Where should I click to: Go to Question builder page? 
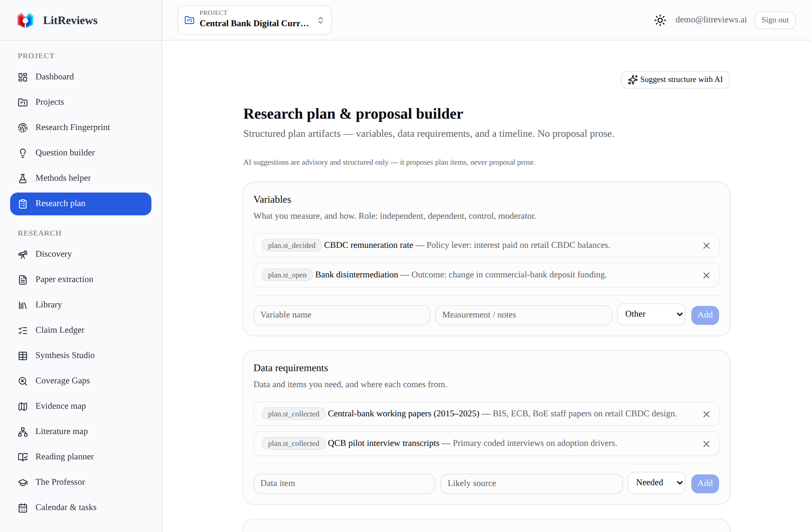81,153
